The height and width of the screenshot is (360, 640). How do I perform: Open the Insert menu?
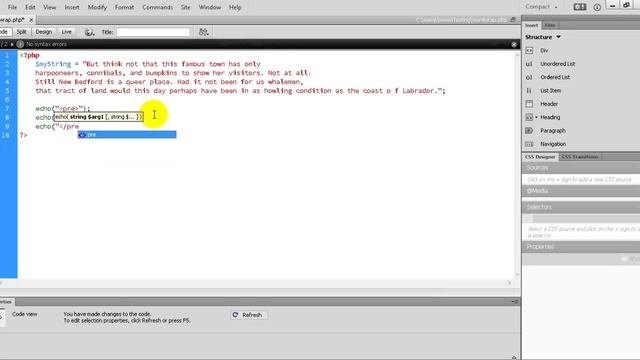coord(72,7)
